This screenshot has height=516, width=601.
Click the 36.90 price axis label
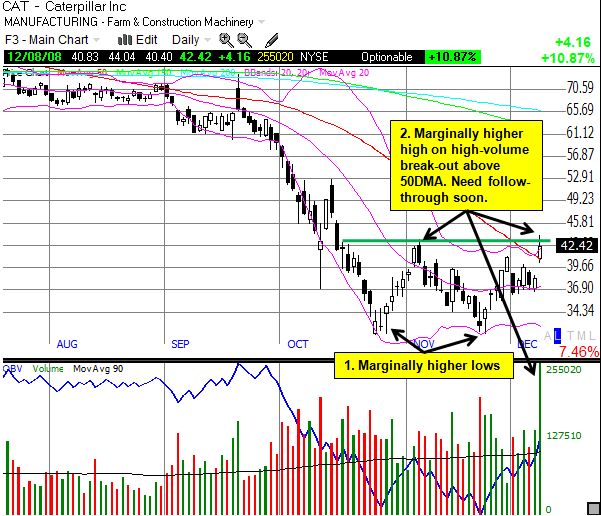coord(580,287)
